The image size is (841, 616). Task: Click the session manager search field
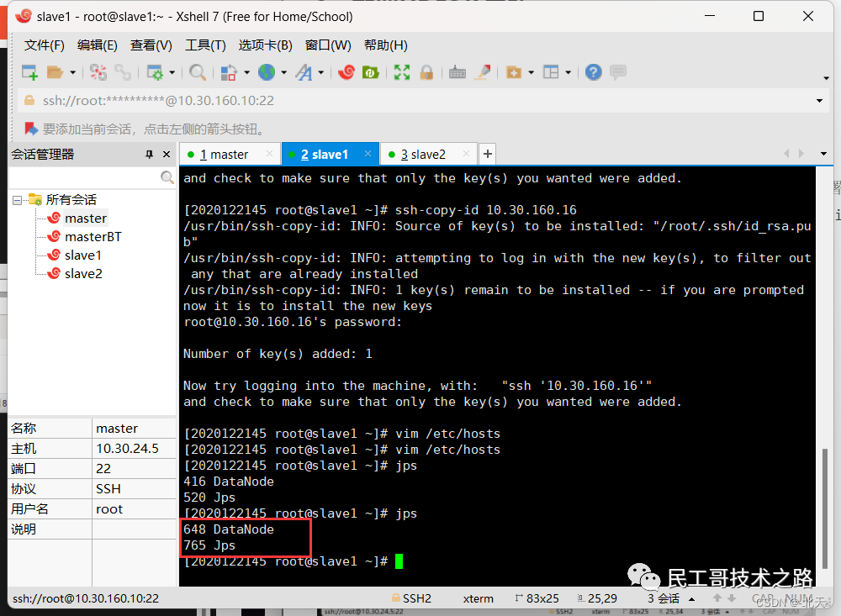click(85, 177)
